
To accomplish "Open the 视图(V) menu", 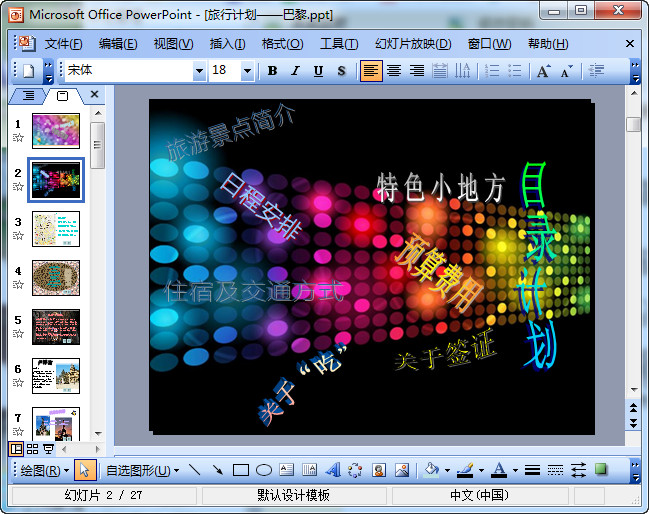I will pos(173,44).
